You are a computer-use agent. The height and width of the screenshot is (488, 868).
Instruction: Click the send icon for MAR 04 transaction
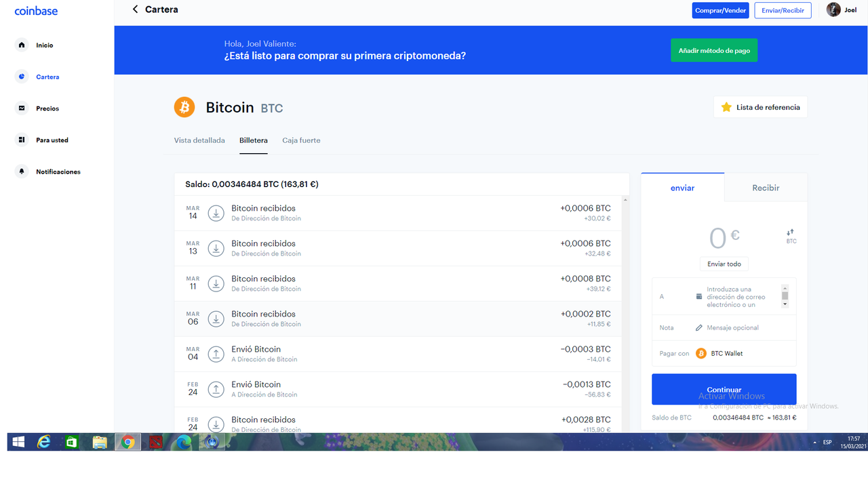(x=216, y=354)
